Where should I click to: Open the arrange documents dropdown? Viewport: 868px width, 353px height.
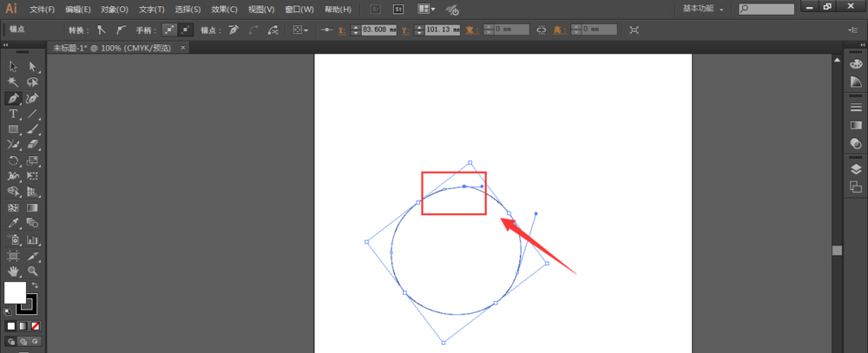426,10
